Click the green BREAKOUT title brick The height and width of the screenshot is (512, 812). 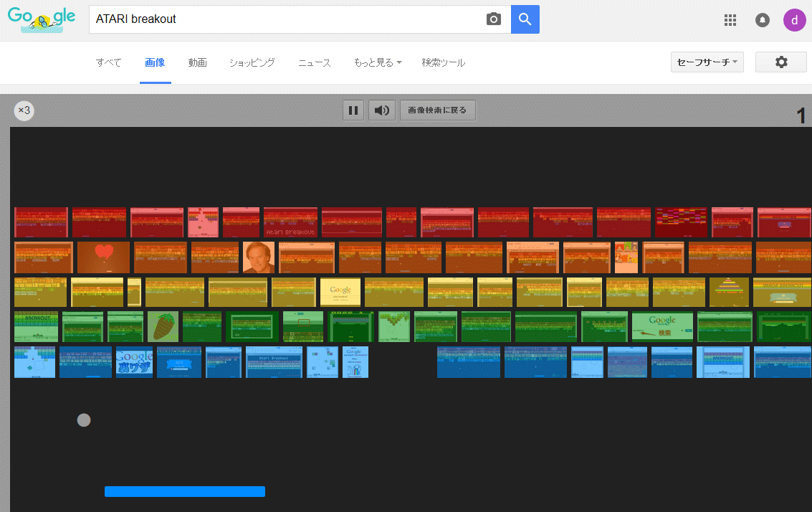[37, 326]
